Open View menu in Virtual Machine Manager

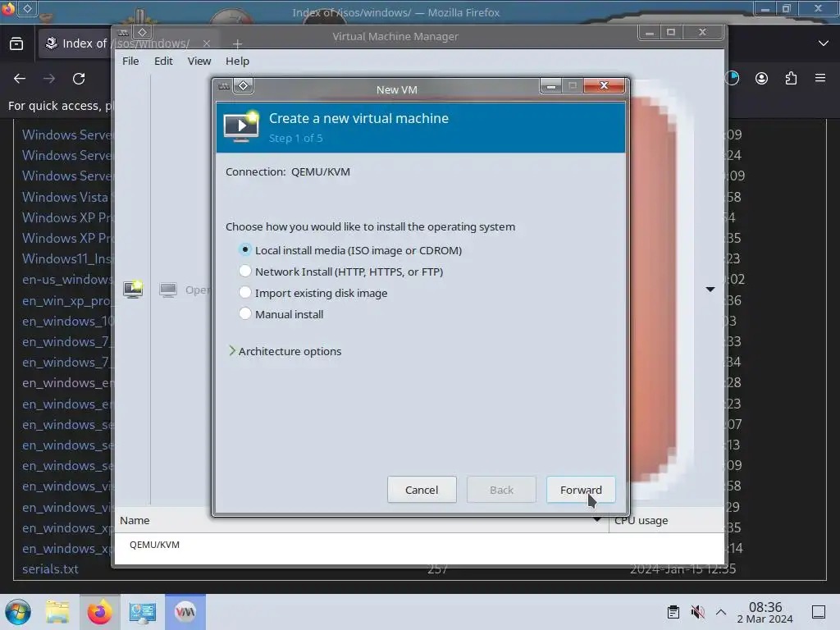[199, 61]
